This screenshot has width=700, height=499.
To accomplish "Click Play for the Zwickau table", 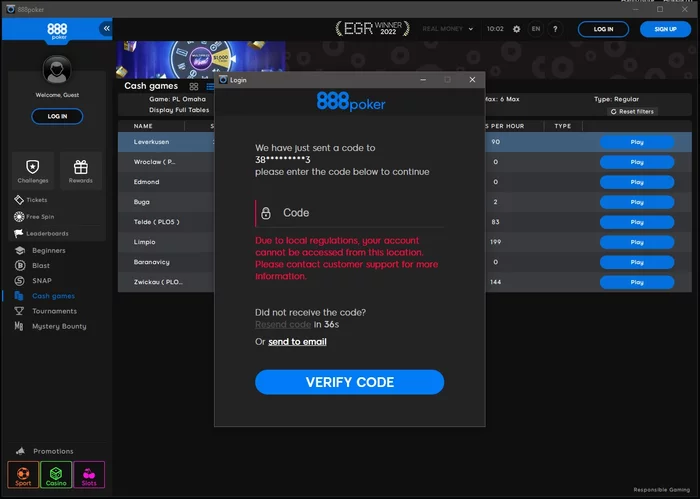I will [637, 283].
